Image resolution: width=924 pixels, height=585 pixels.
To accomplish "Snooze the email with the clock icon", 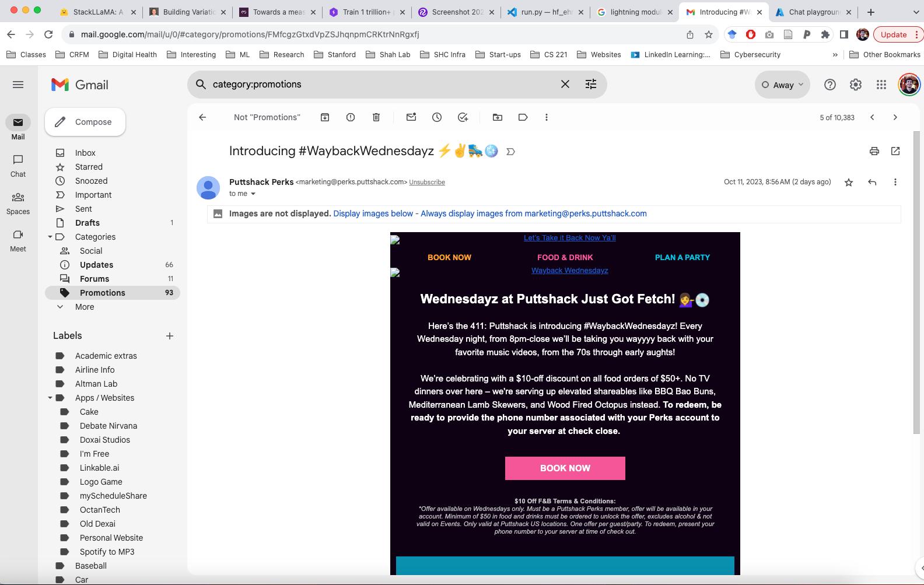I will (x=437, y=117).
